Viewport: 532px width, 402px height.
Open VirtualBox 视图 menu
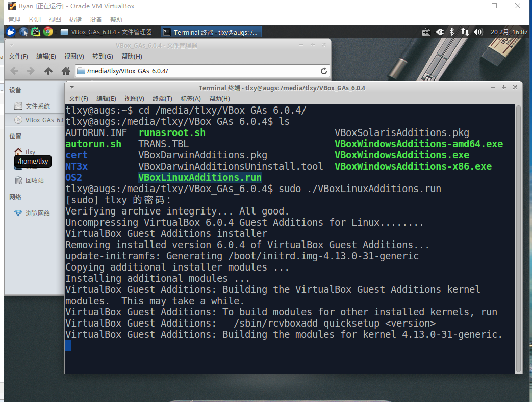coord(55,20)
